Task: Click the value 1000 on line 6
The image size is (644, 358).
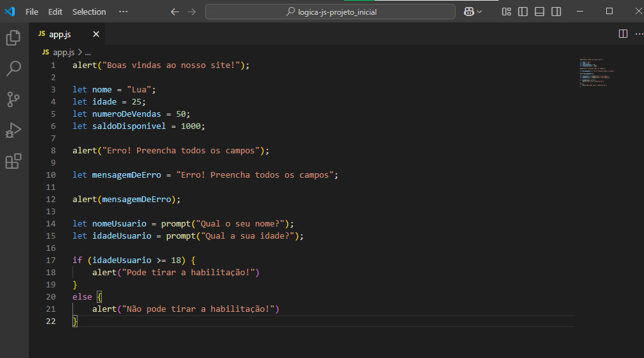Action: point(190,126)
